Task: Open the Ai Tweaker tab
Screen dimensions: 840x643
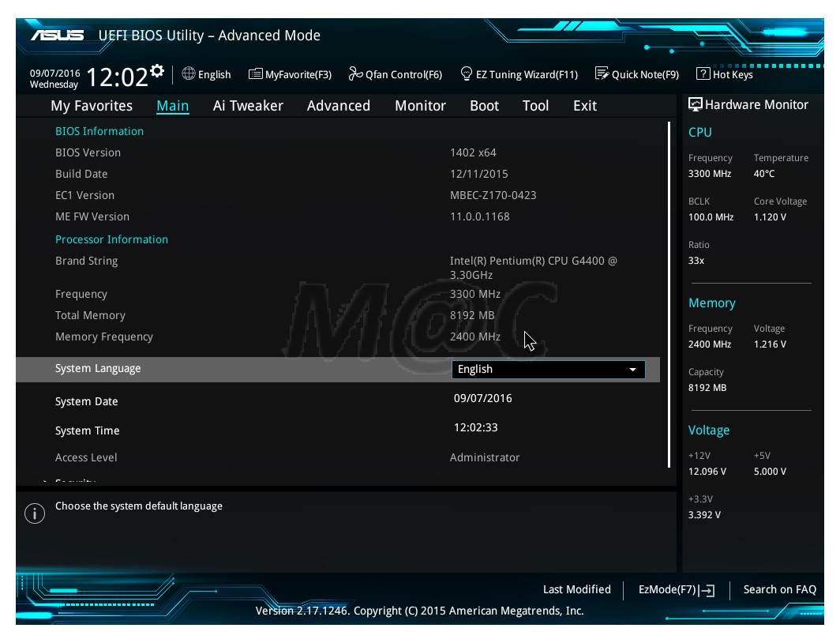Action: (248, 106)
